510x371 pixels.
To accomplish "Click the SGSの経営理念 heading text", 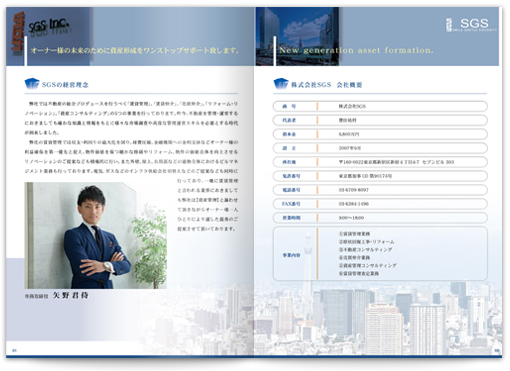I will (65, 85).
